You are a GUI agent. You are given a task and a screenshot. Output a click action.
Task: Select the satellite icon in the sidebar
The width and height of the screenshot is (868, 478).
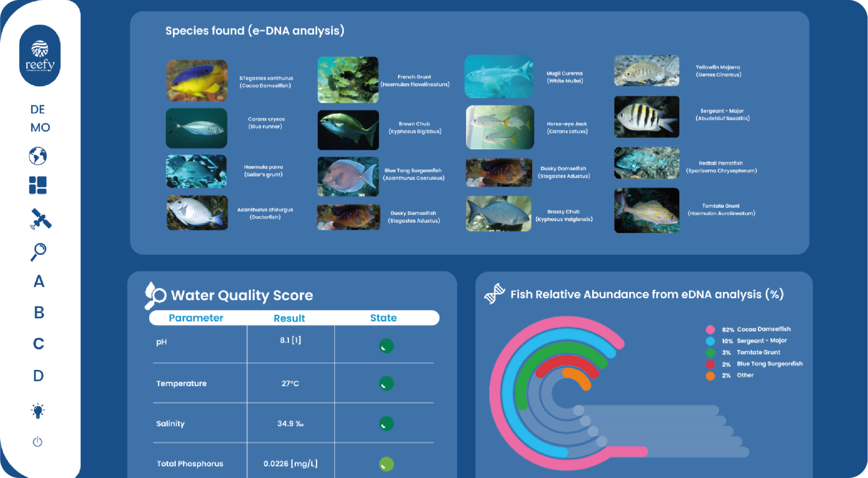point(41,219)
